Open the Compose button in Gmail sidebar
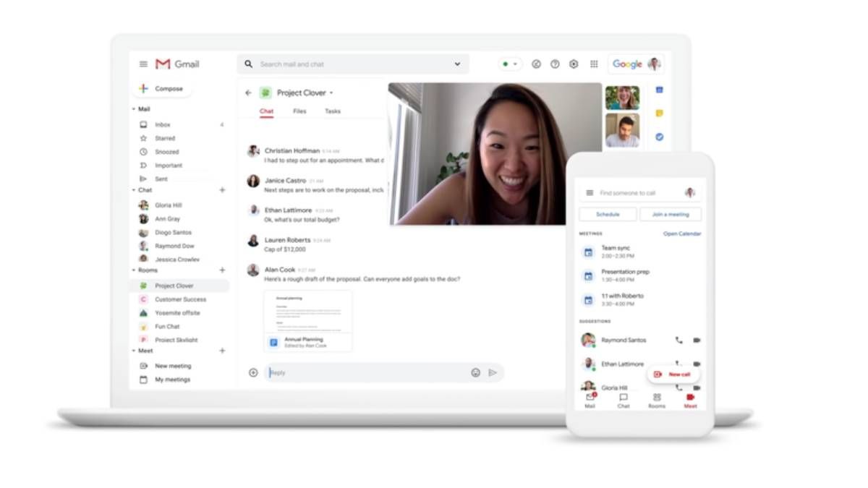 (165, 88)
